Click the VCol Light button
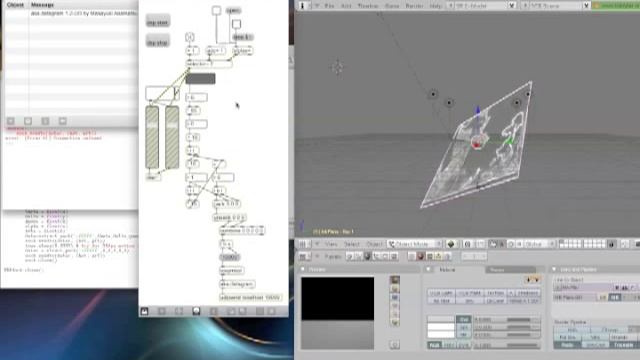 [x=441, y=293]
